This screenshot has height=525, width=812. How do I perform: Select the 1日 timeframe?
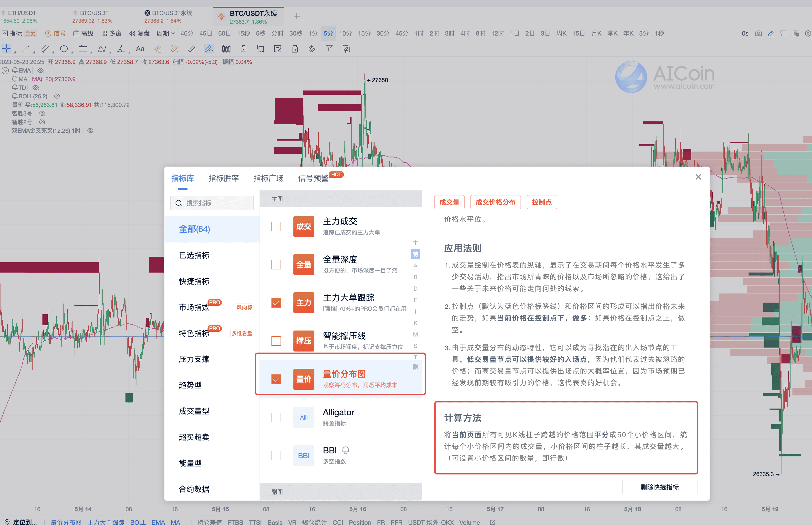click(515, 33)
